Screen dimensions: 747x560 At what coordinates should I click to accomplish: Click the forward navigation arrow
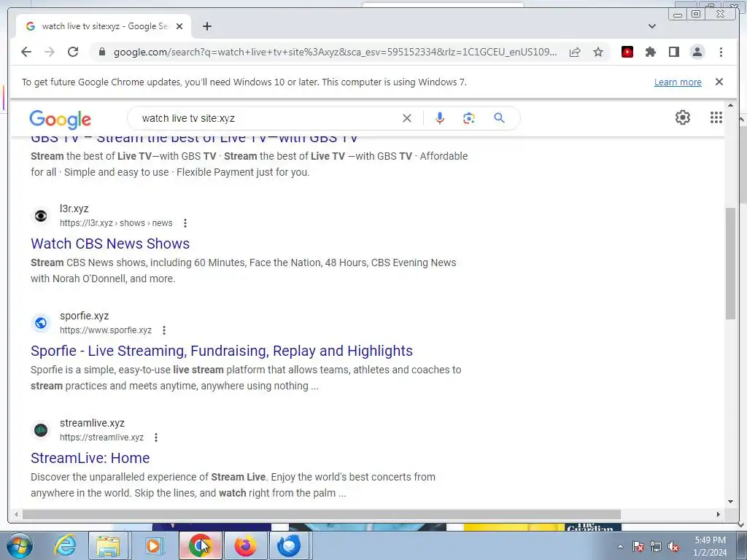click(50, 52)
